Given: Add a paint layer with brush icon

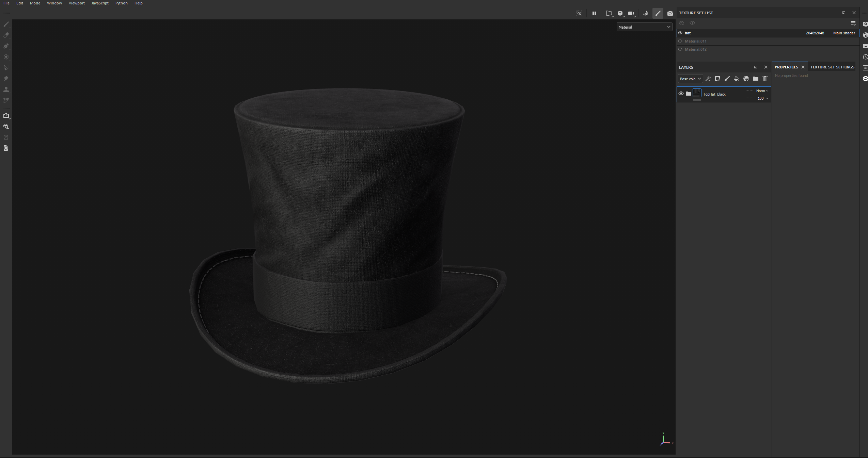Looking at the screenshot, I should pyautogui.click(x=727, y=79).
